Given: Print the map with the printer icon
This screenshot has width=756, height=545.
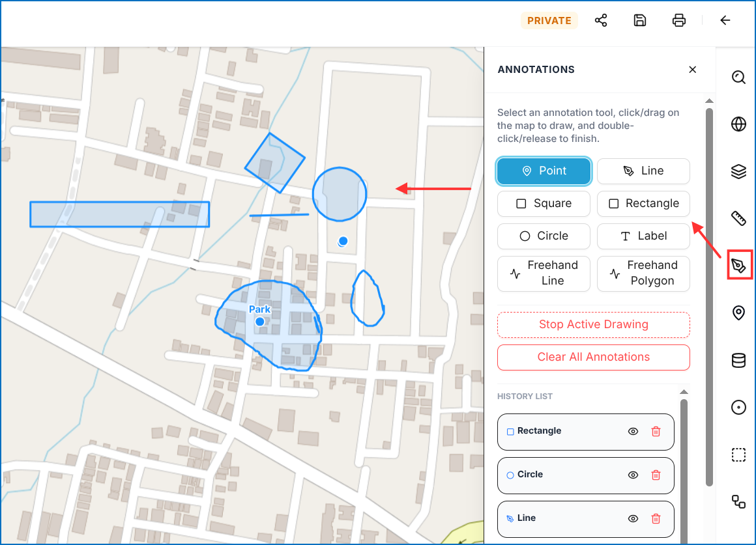Looking at the screenshot, I should point(679,20).
